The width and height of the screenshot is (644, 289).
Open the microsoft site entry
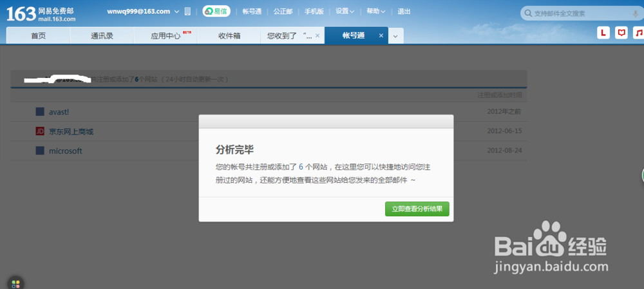pos(65,151)
